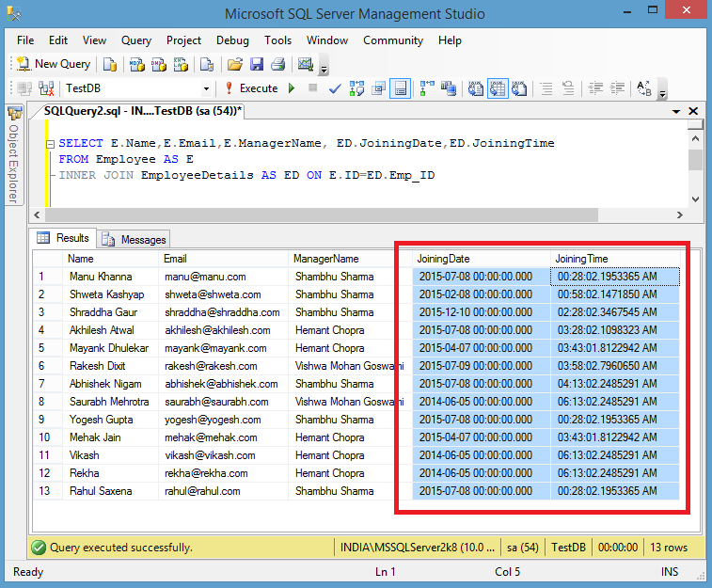
Task: Open the TestDB database dropdown
Action: coord(208,88)
